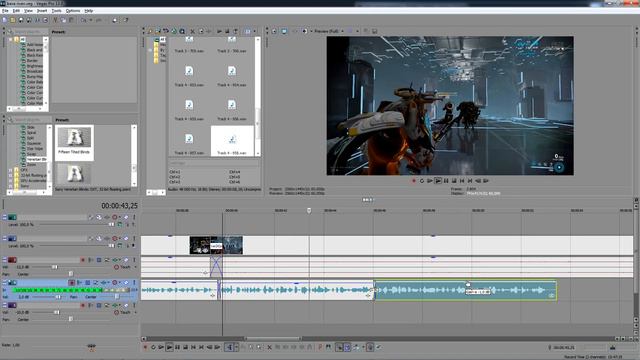Image resolution: width=640 pixels, height=360 pixels.
Task: Open the Edit menu
Action: 16,11
